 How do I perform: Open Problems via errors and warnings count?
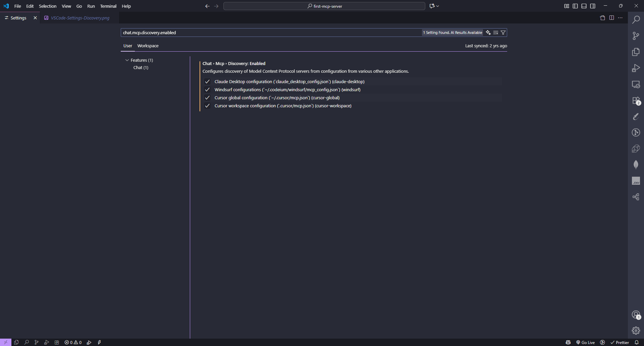click(73, 342)
